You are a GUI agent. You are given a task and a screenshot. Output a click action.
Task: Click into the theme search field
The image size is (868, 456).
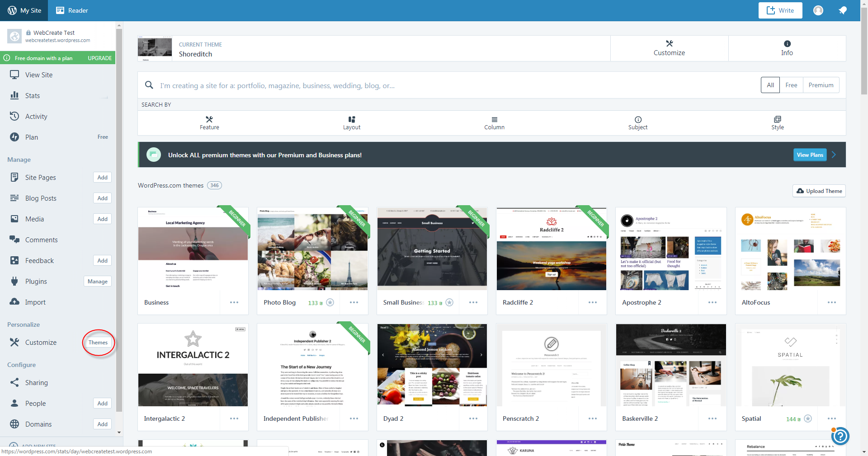coord(457,85)
